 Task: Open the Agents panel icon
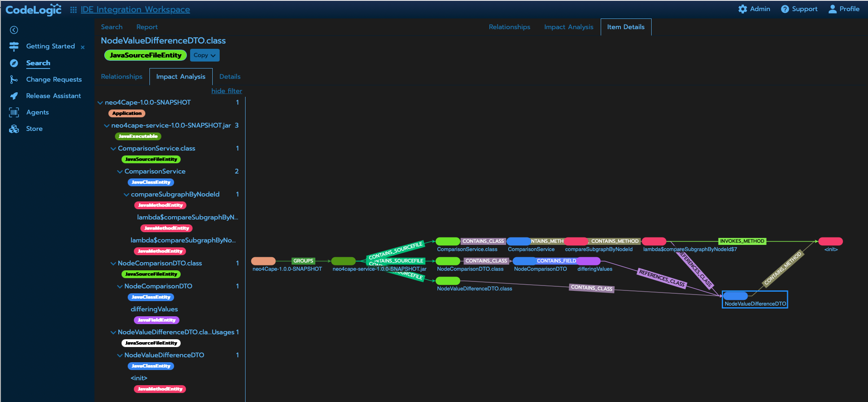pyautogui.click(x=14, y=112)
